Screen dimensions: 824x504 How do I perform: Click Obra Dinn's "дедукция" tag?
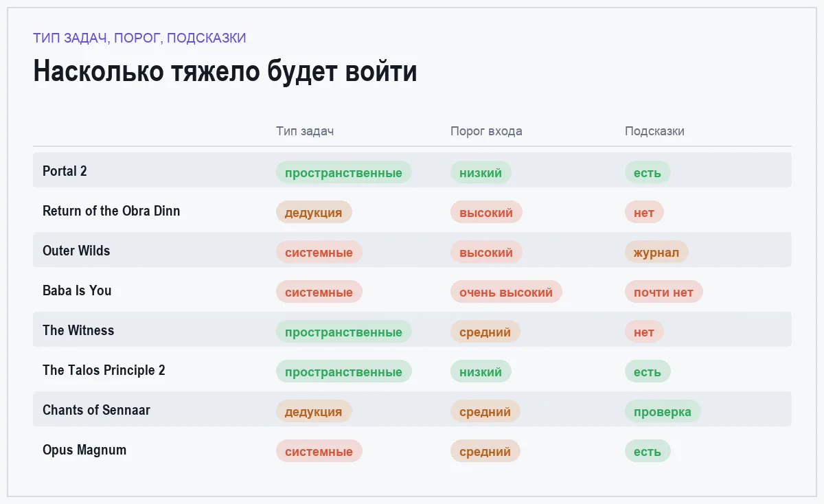click(314, 212)
